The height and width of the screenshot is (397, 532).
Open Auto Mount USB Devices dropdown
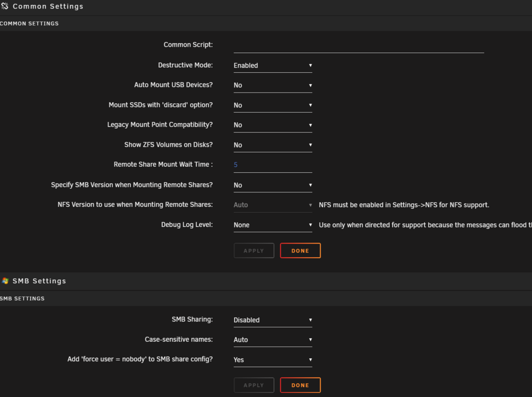click(x=273, y=85)
